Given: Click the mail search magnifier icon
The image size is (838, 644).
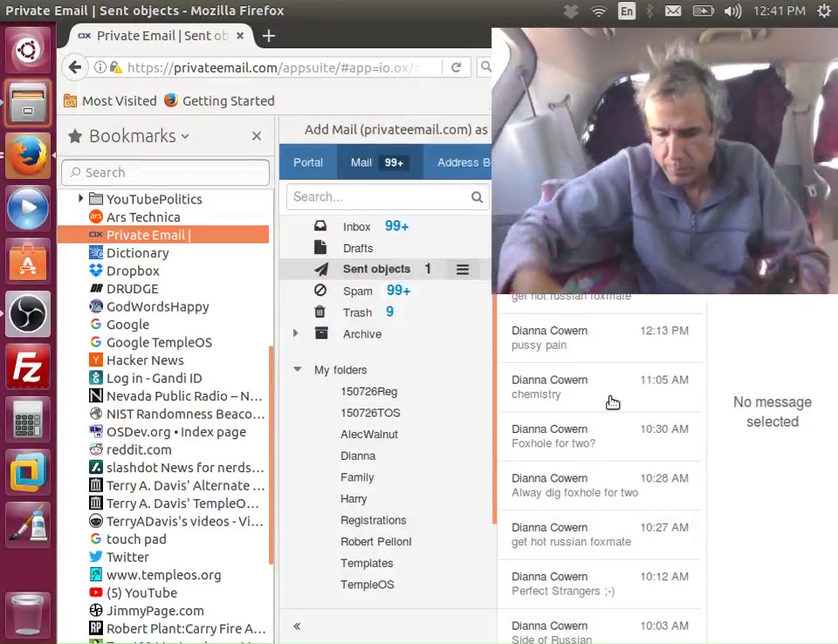Looking at the screenshot, I should point(477,197).
